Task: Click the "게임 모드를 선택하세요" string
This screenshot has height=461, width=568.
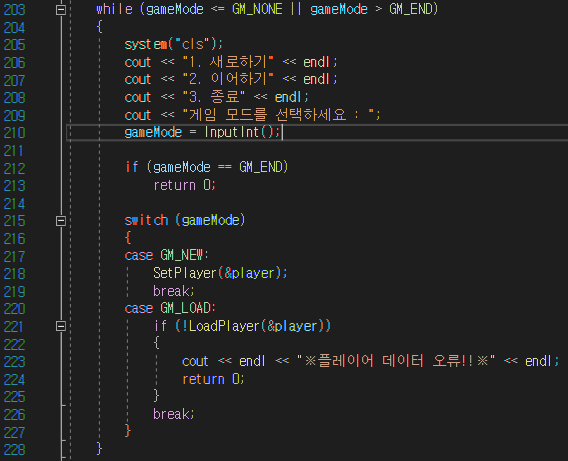Action: coord(279,115)
